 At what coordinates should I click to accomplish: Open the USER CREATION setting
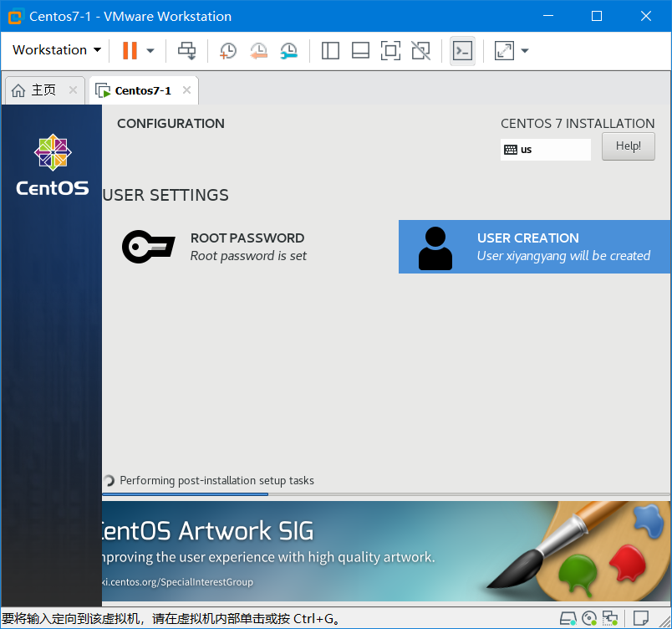click(534, 247)
